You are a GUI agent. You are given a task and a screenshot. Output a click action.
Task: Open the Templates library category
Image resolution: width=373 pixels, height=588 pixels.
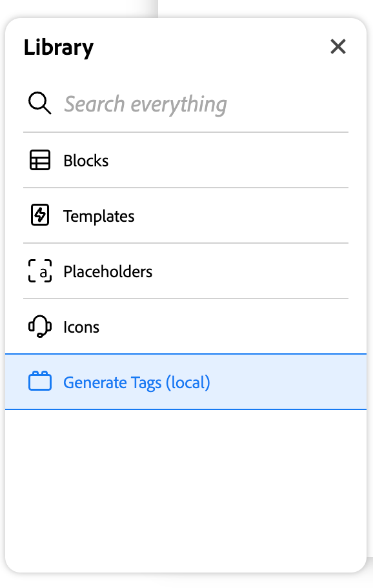click(x=186, y=215)
